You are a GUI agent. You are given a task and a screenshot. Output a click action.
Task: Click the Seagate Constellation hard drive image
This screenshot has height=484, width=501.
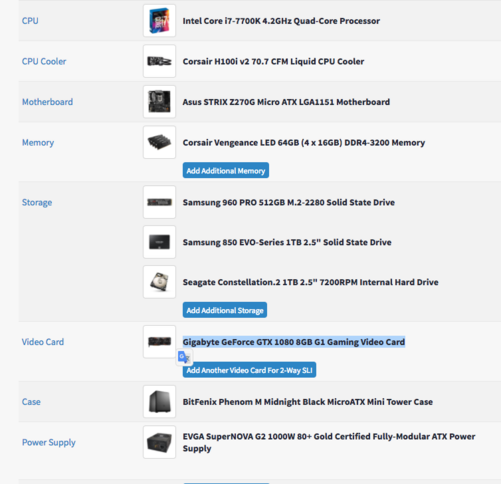[159, 282]
